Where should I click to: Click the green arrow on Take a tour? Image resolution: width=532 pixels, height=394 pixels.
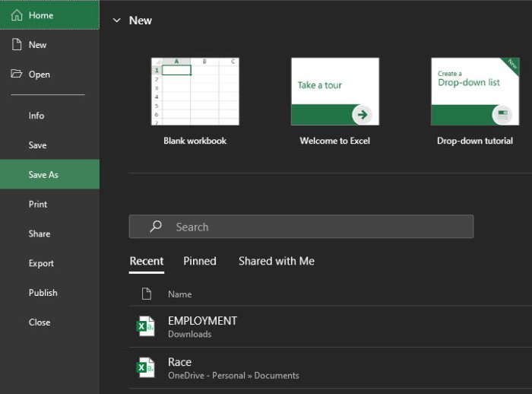click(362, 115)
